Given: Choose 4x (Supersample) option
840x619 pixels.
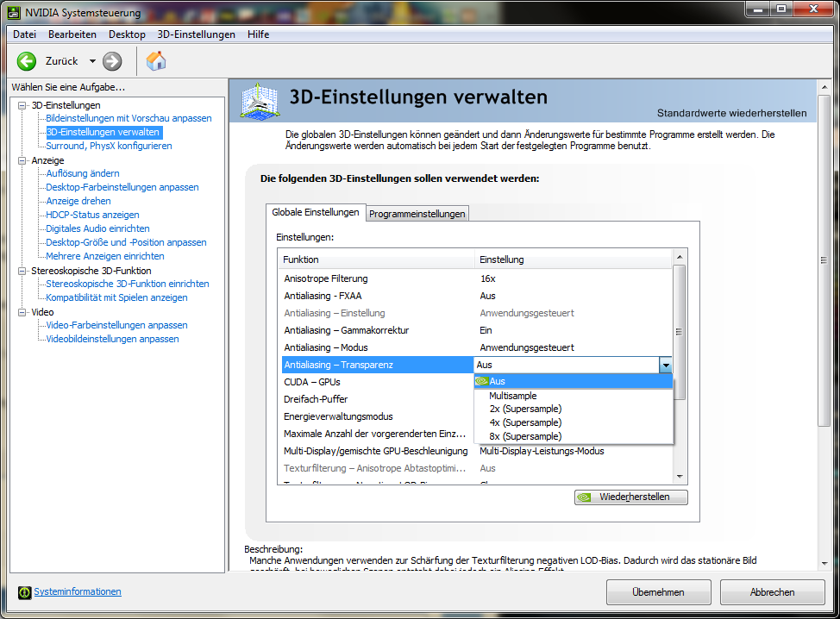Looking at the screenshot, I should (x=574, y=423).
